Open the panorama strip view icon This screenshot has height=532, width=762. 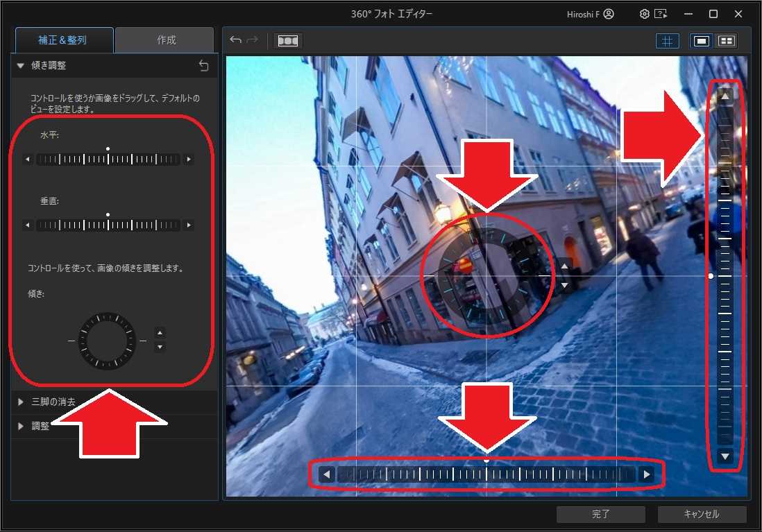287,40
